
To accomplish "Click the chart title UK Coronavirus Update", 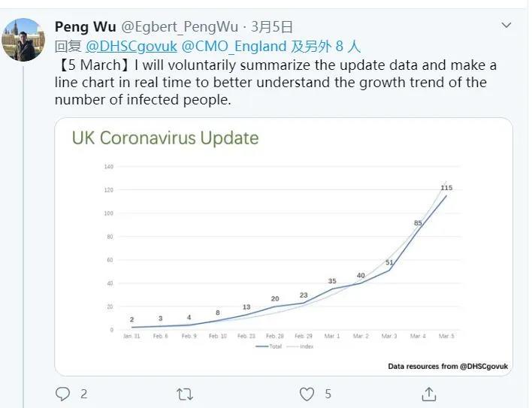I will click(x=165, y=138).
